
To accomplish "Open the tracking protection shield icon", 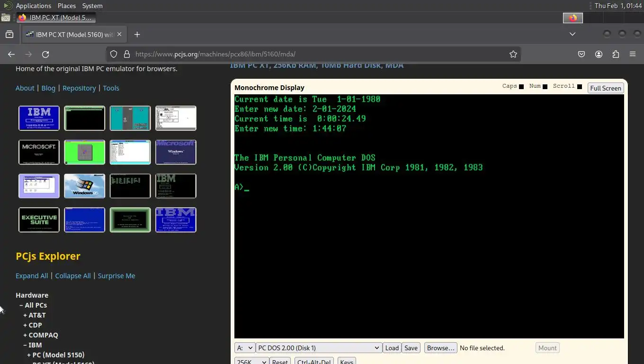I will click(114, 54).
